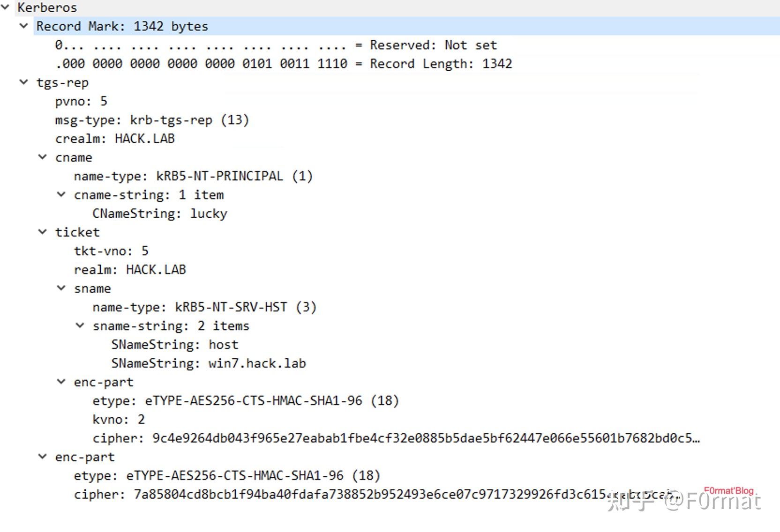Screen dimensions: 780x532
Task: Select the SNameString: win7.hack.lab entry
Action: pos(209,363)
